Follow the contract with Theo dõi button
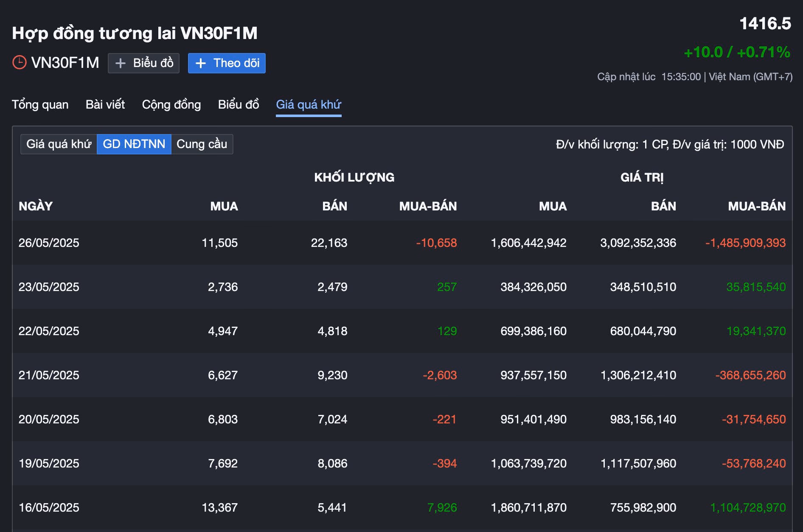The height and width of the screenshot is (532, 803). click(227, 63)
